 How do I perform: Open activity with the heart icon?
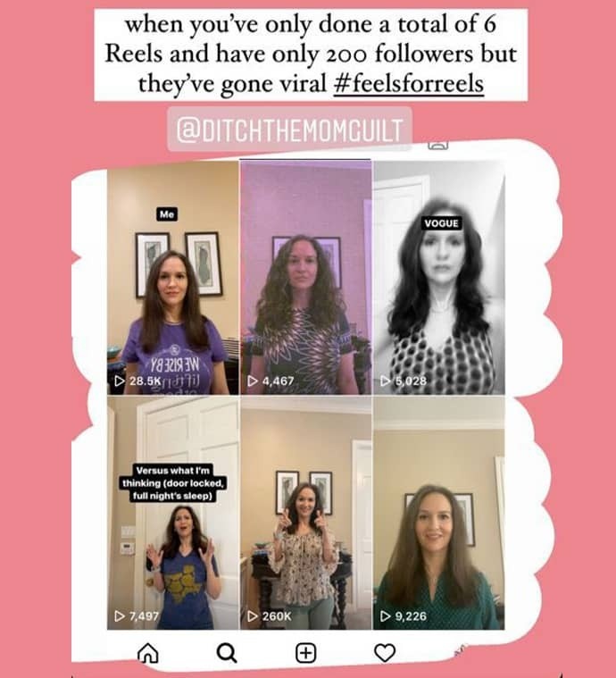pyautogui.click(x=385, y=653)
